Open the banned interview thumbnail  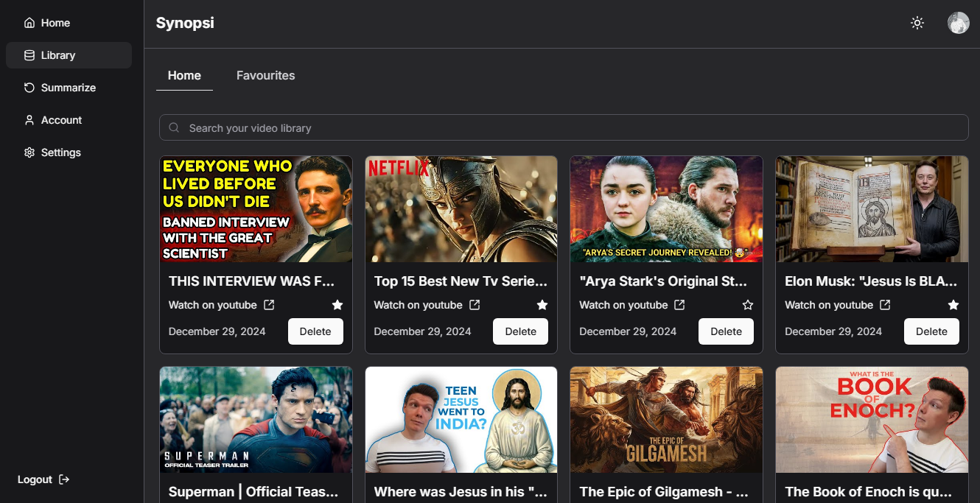(x=256, y=209)
